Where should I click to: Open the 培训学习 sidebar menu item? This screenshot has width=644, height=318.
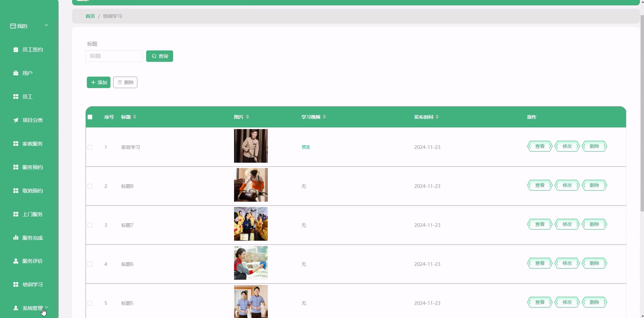pos(32,284)
